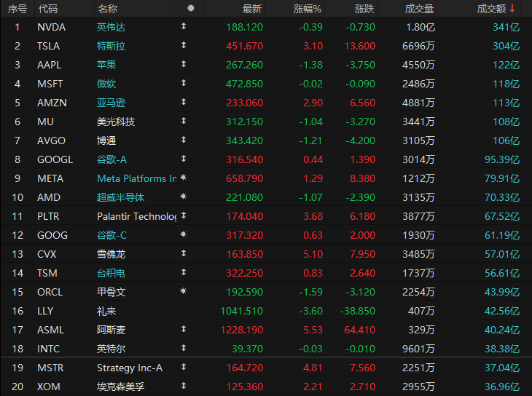This screenshot has width=532, height=396.
Task: Click the arrow marker icon in XOM row
Action: click(184, 386)
